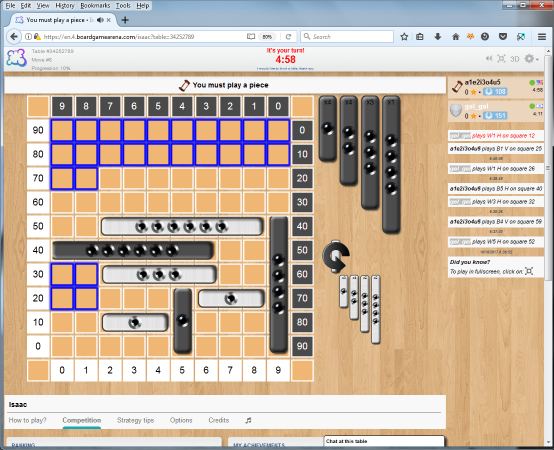Open the Firefox hamburger menu
The height and width of the screenshot is (450, 554).
click(x=542, y=37)
